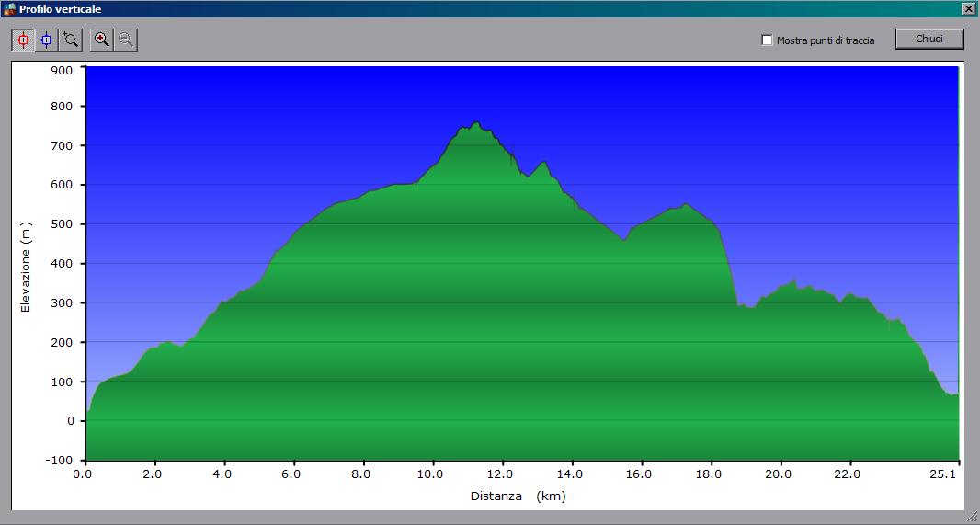Close the Profilo verticale window

pos(968,9)
